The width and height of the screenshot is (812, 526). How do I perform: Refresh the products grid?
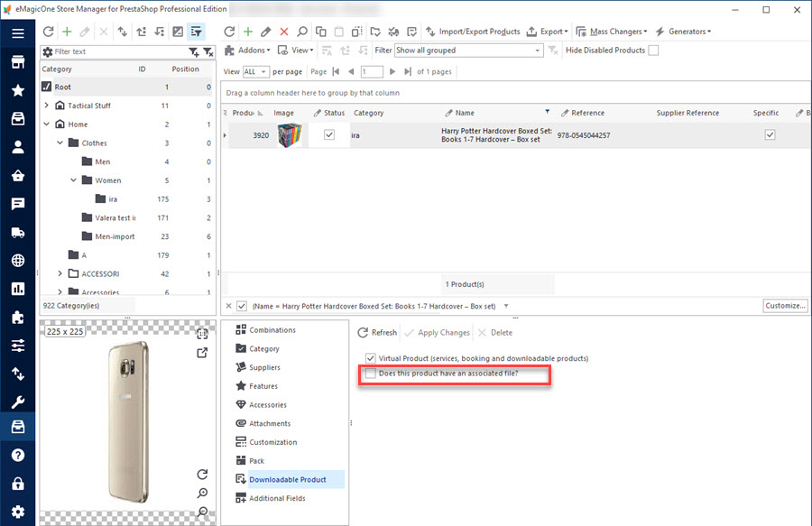tap(229, 32)
